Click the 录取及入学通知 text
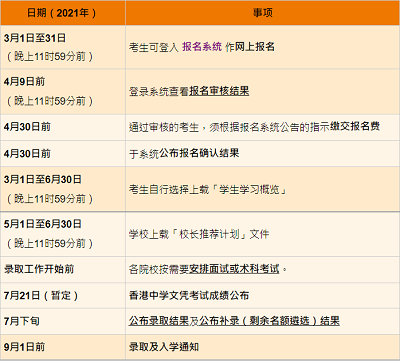 (164, 347)
